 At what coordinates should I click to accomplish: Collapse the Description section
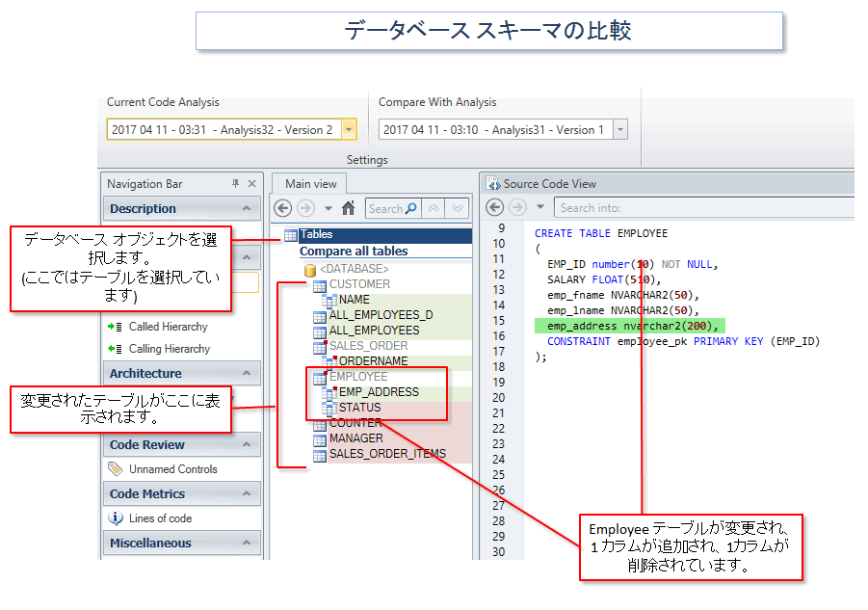click(x=247, y=209)
